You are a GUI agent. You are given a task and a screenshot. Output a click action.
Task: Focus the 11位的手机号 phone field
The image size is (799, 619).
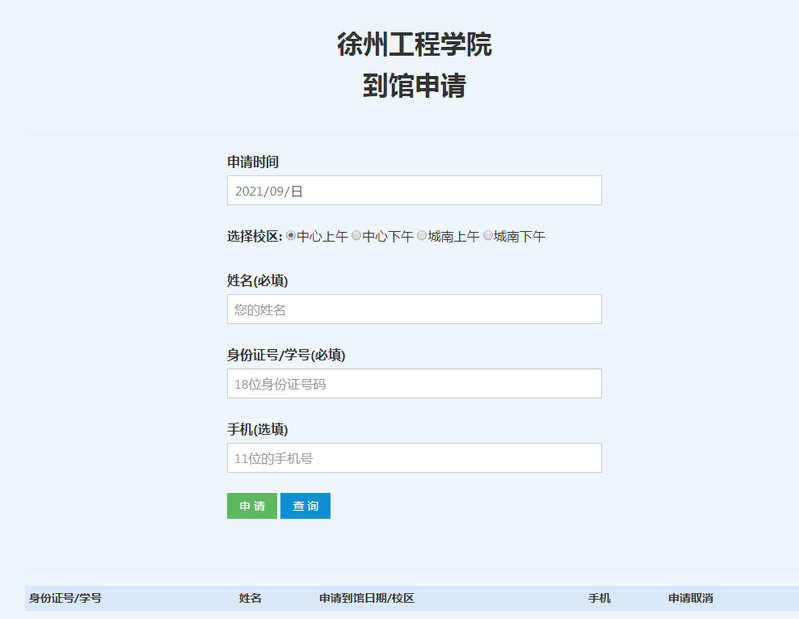click(414, 458)
